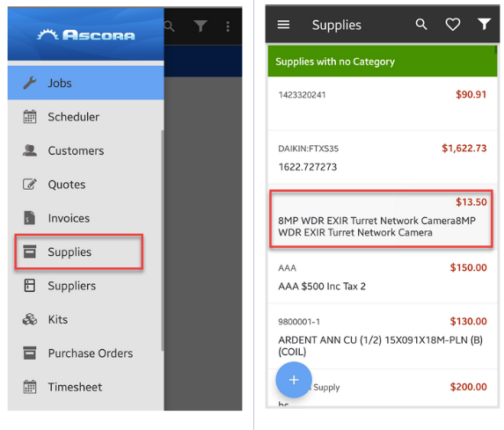Open Timesheet from the side menu
The width and height of the screenshot is (504, 430).
point(86,387)
